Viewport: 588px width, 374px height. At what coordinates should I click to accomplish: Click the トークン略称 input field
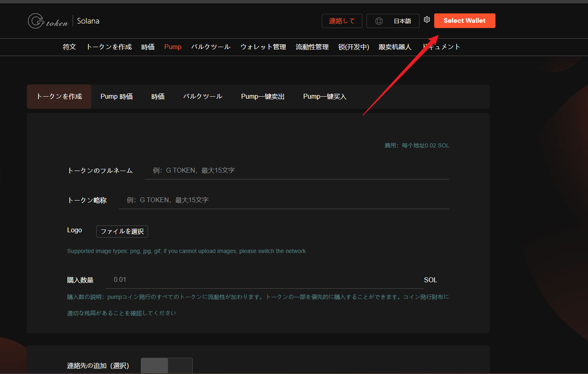(x=283, y=200)
